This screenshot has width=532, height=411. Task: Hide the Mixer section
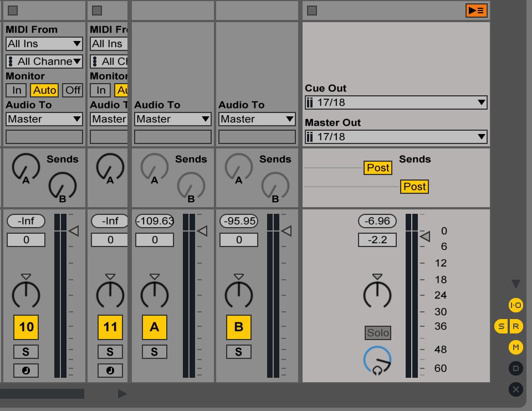tap(515, 347)
